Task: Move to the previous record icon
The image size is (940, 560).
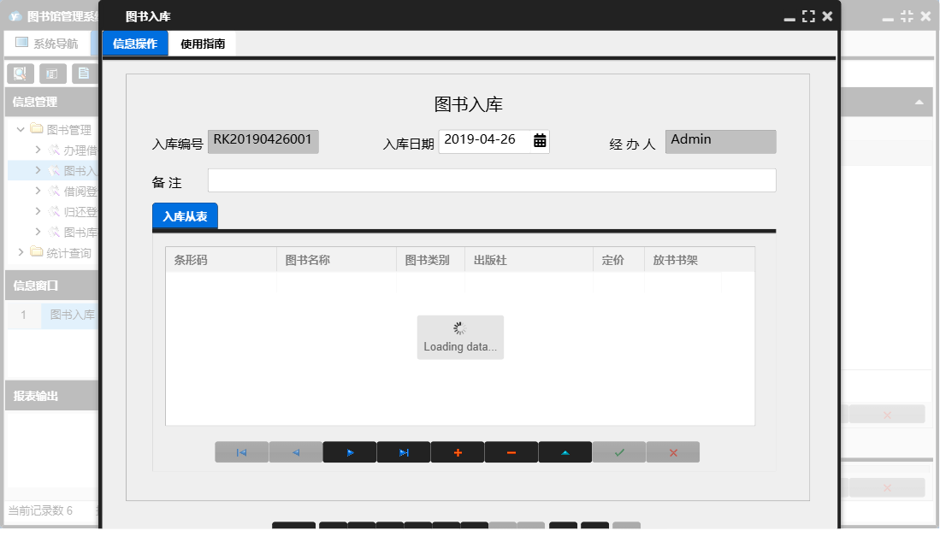Action: coord(295,451)
